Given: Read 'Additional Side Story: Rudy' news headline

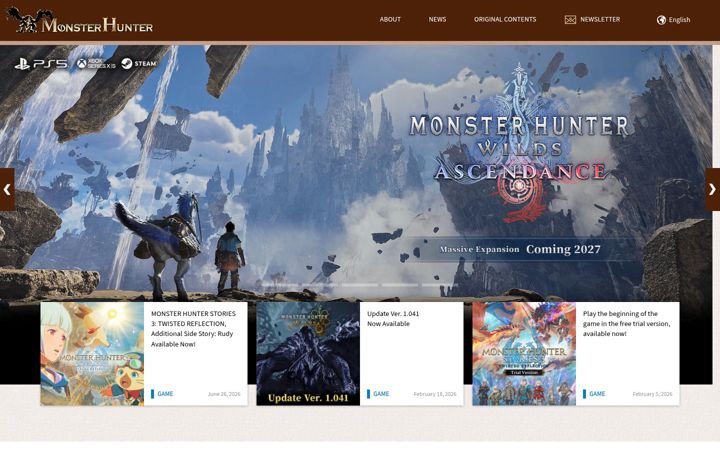Looking at the screenshot, I should 193,329.
